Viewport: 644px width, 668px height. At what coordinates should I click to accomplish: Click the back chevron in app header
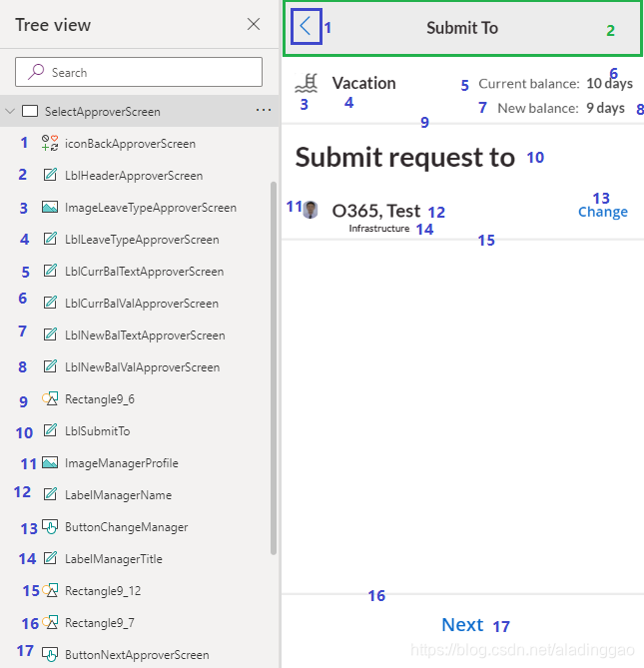point(307,27)
